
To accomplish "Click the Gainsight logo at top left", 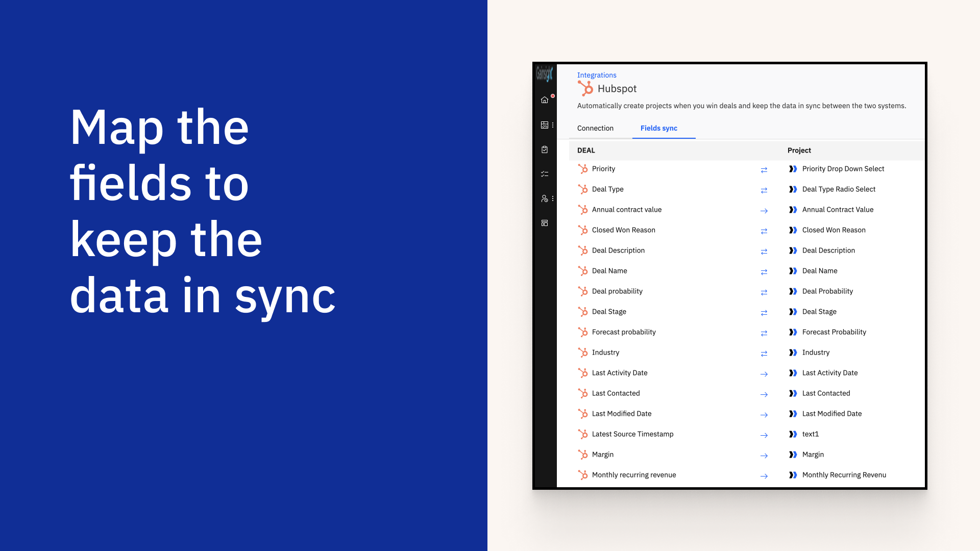I will click(544, 74).
